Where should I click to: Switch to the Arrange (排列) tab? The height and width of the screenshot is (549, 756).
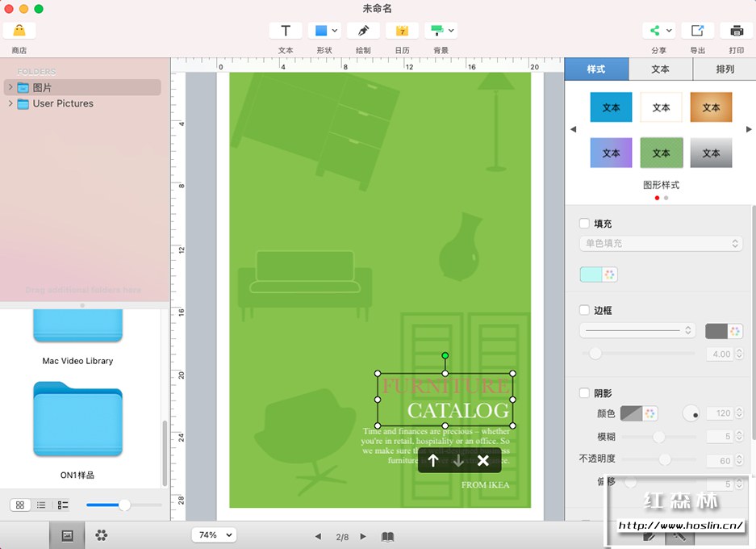tap(725, 69)
